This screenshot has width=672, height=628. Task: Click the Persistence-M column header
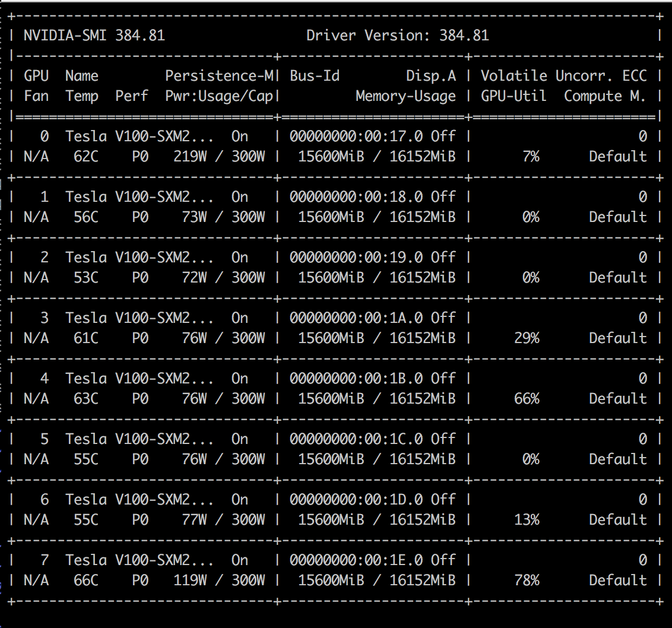[x=220, y=76]
